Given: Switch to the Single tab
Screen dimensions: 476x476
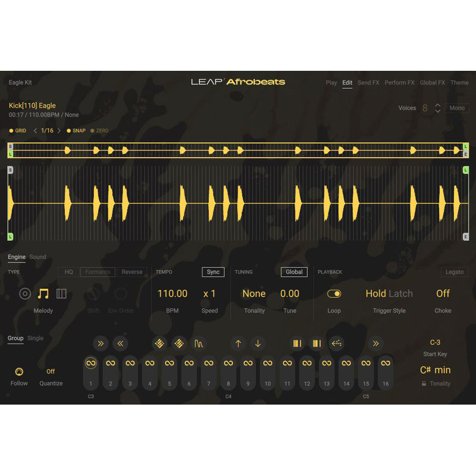Looking at the screenshot, I should coord(35,338).
